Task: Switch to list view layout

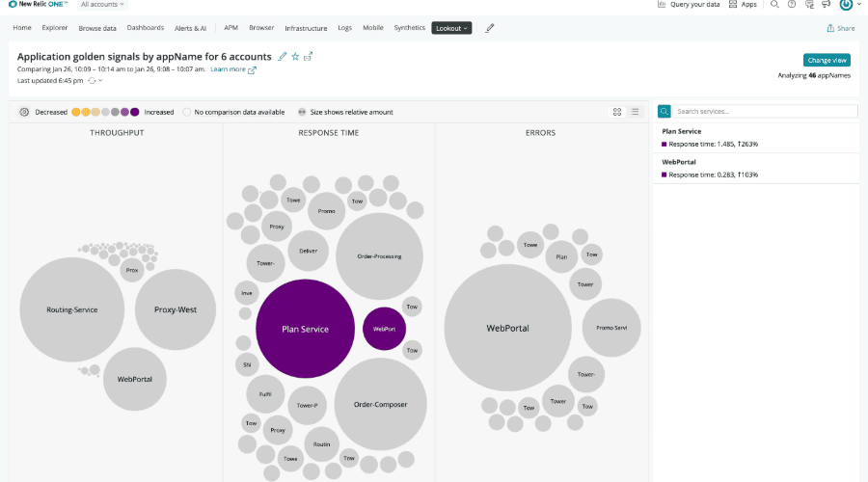Action: pyautogui.click(x=635, y=112)
